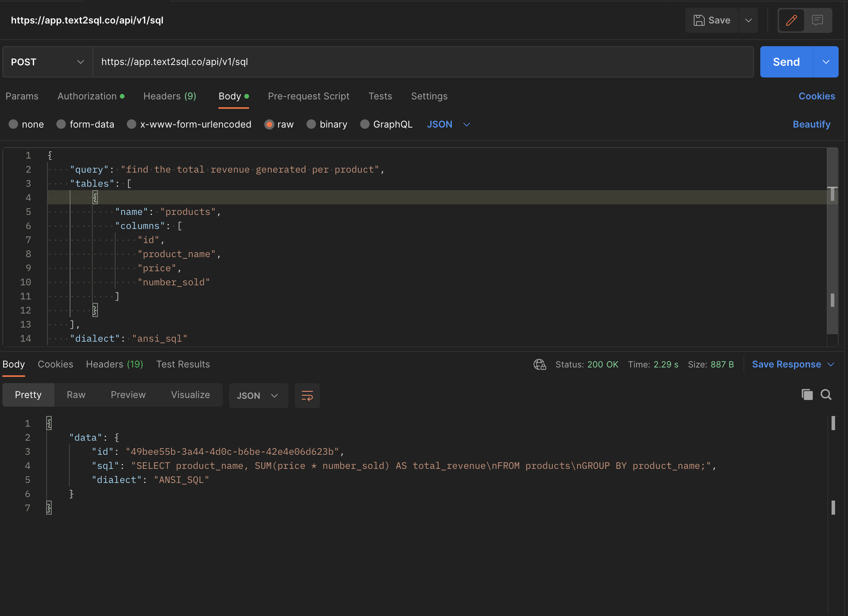
Task: Expand the Save Response dropdown arrow
Action: pos(831,364)
